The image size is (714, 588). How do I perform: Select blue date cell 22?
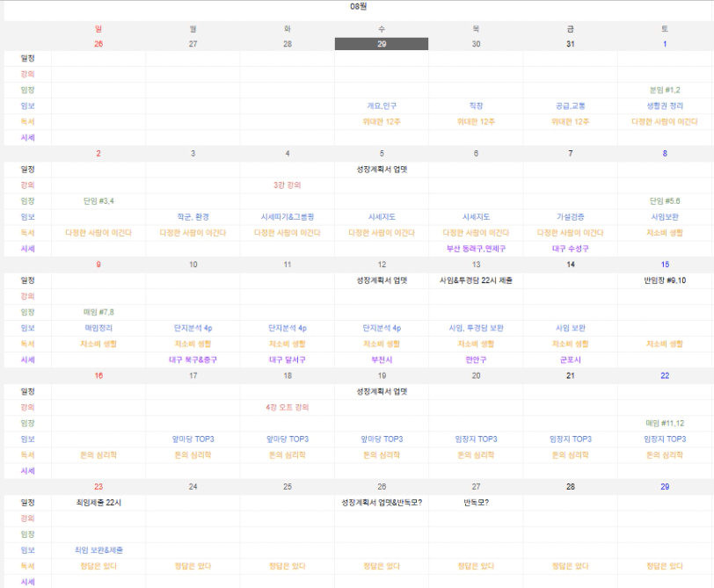(x=665, y=375)
